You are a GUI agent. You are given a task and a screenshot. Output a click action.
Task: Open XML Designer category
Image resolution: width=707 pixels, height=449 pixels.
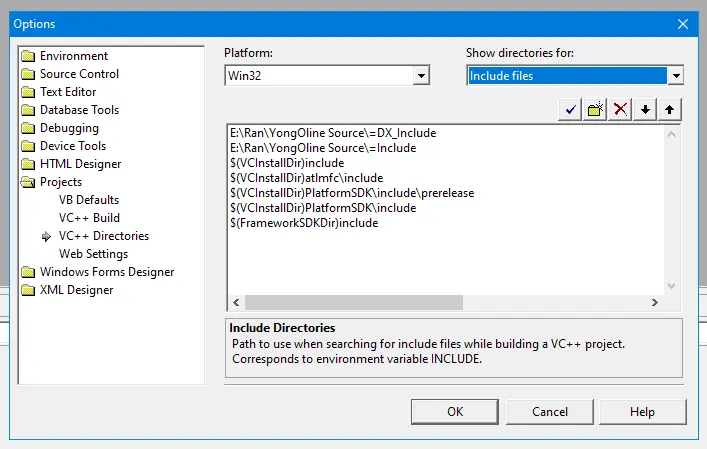tap(77, 290)
